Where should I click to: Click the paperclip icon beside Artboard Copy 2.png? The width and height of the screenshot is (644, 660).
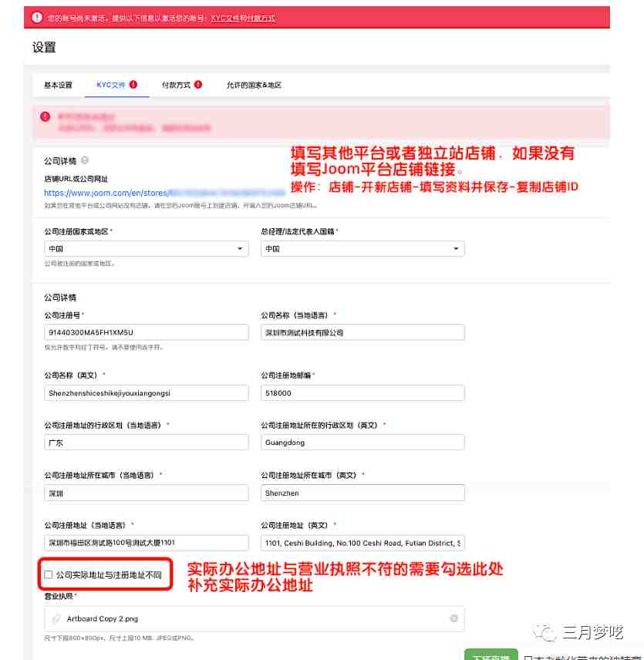pos(56,618)
